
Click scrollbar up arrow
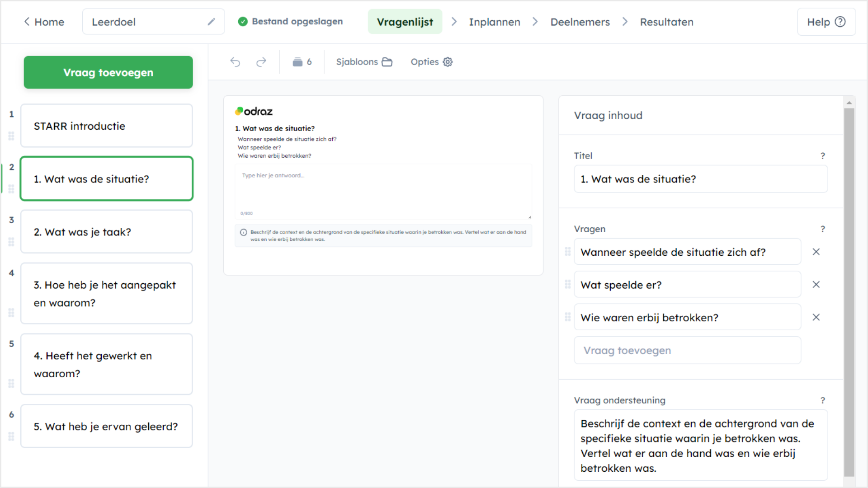click(x=849, y=103)
